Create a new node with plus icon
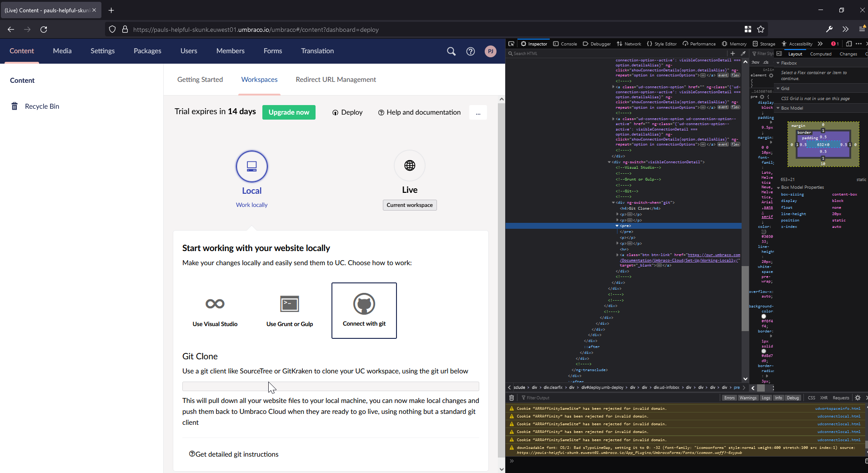This screenshot has height=473, width=868. 733,53
